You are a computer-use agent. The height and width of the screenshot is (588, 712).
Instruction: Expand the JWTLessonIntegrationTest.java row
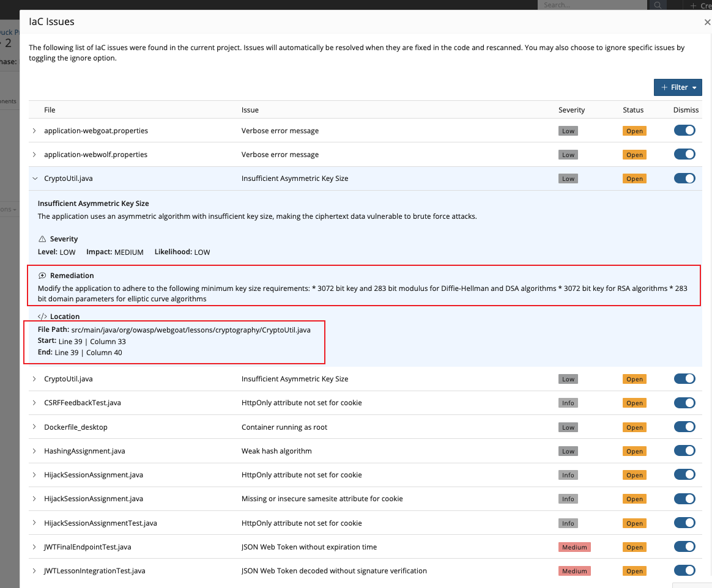[34, 571]
